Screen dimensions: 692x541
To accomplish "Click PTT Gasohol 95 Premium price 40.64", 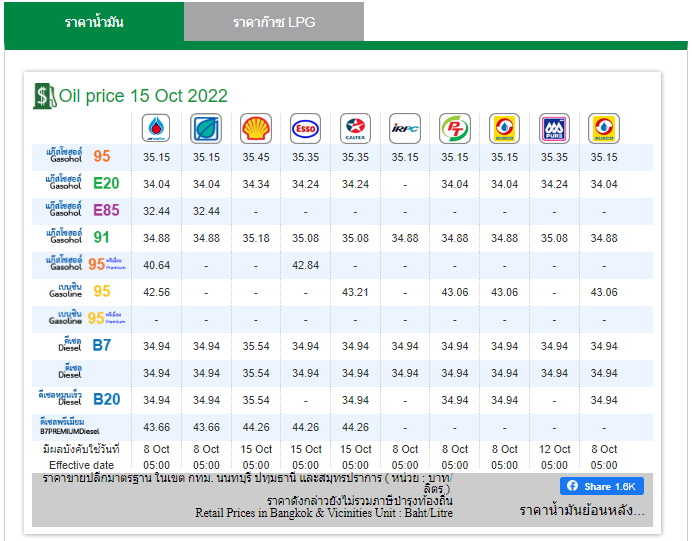I will tap(156, 265).
